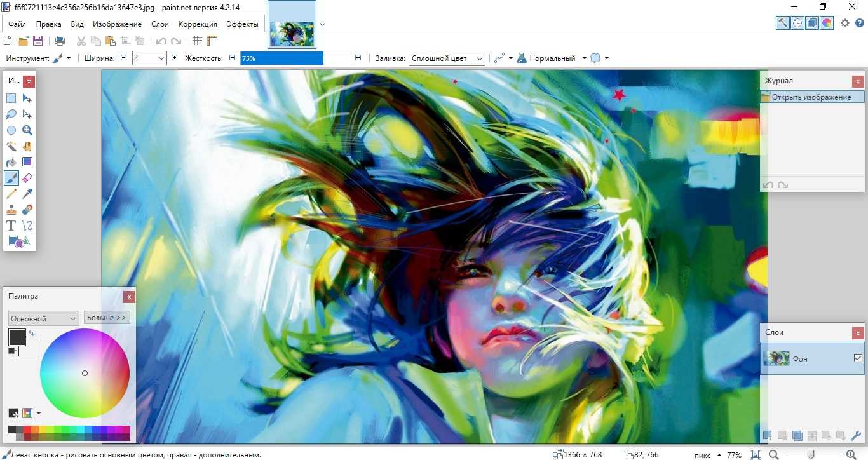Open the Заливка fill type dropdown

tap(447, 58)
